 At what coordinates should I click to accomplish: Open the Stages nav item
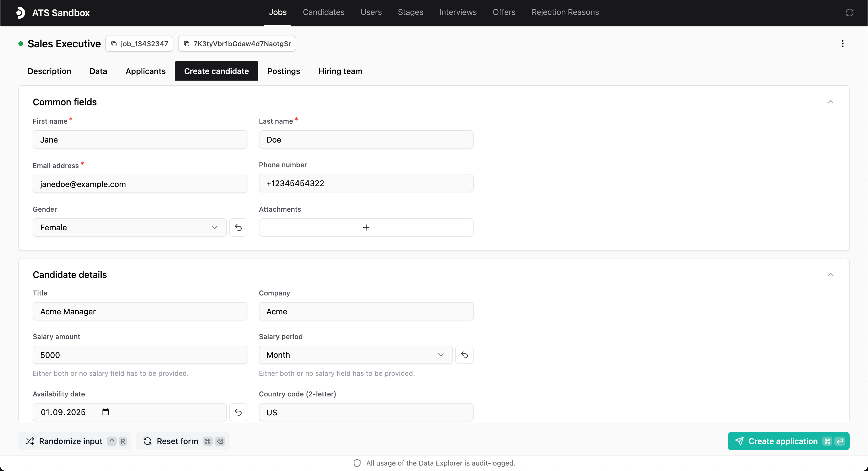point(410,12)
